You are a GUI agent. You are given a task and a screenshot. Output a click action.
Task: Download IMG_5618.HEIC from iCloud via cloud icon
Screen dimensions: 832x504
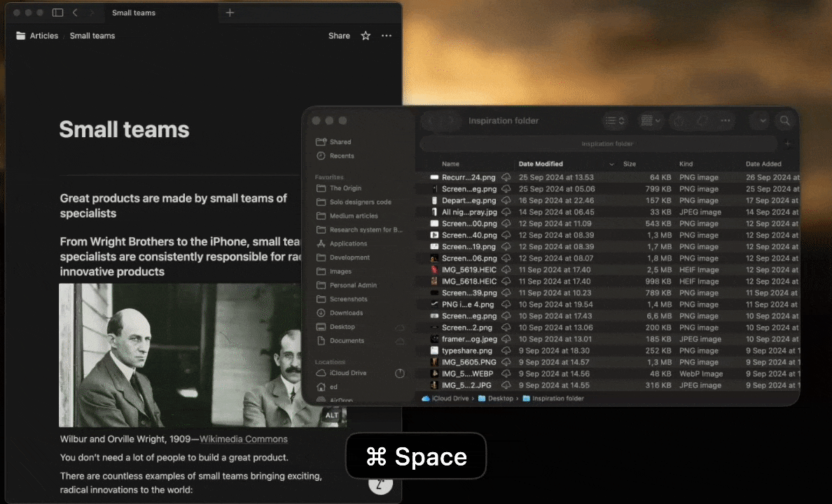506,281
